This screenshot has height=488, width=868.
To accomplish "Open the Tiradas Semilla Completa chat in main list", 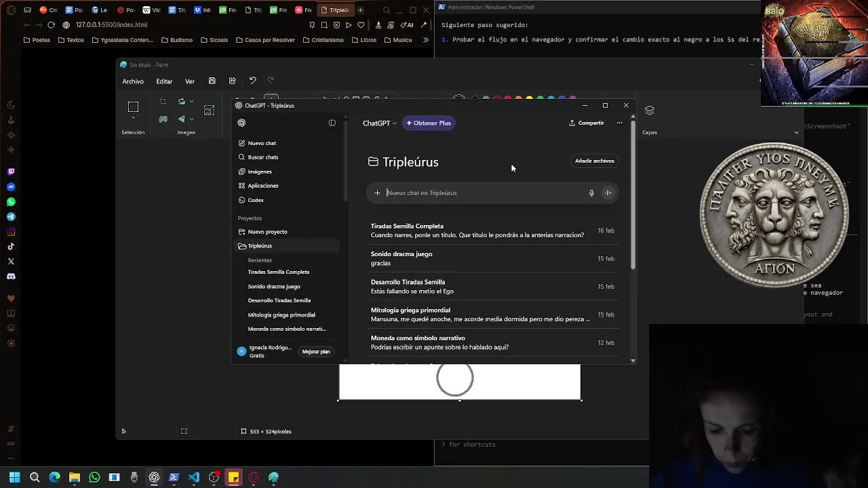I will click(492, 230).
